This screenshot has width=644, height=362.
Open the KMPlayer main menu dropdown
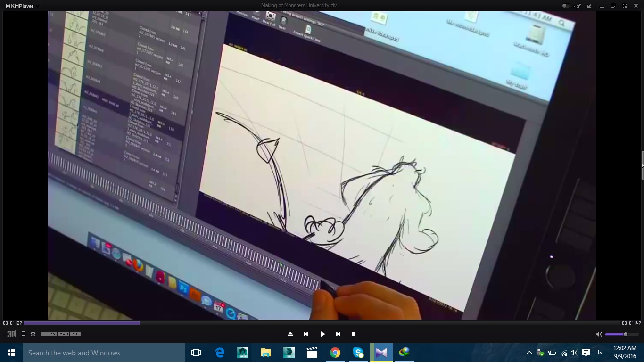coord(22,6)
